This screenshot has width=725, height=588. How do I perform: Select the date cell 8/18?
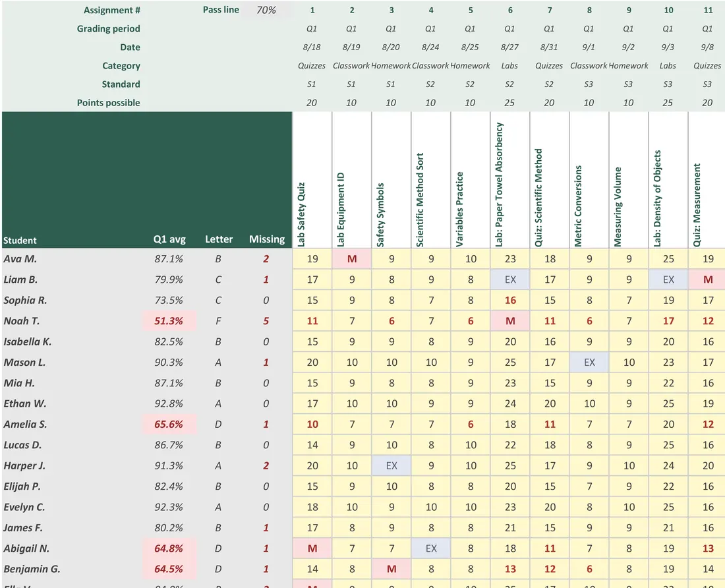(312, 47)
